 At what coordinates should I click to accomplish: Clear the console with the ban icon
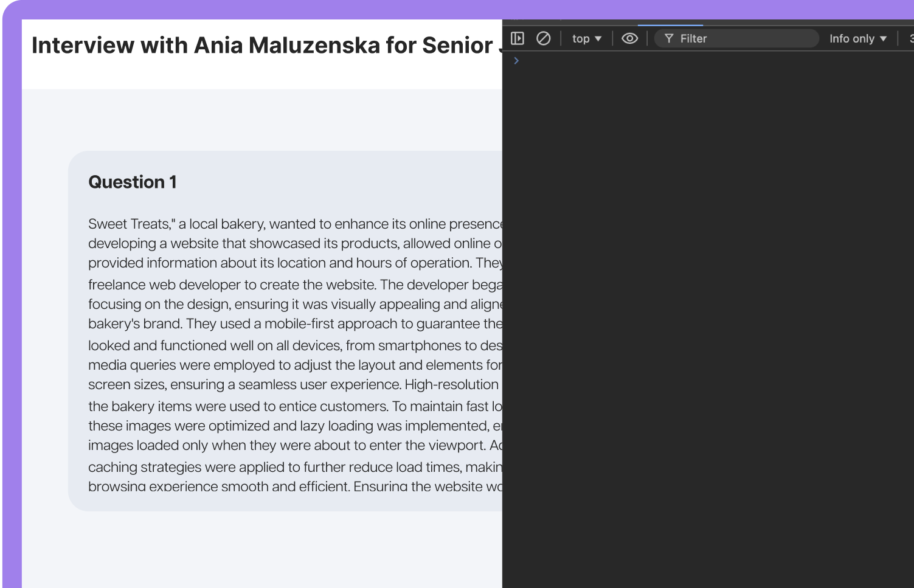point(543,38)
